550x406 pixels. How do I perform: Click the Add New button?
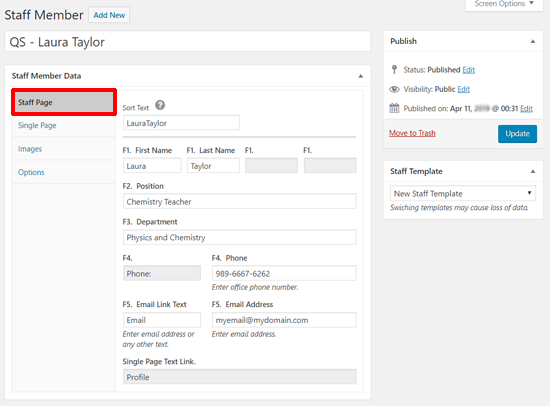click(x=109, y=15)
